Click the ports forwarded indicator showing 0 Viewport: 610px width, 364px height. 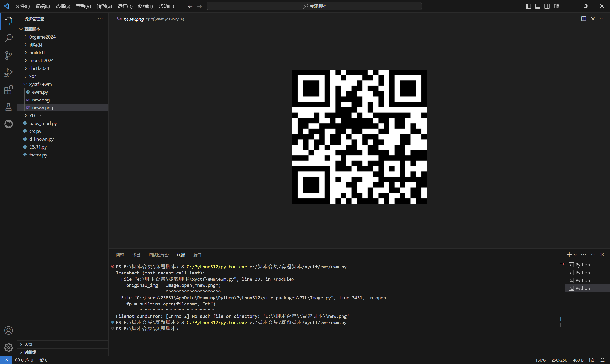(x=43, y=360)
